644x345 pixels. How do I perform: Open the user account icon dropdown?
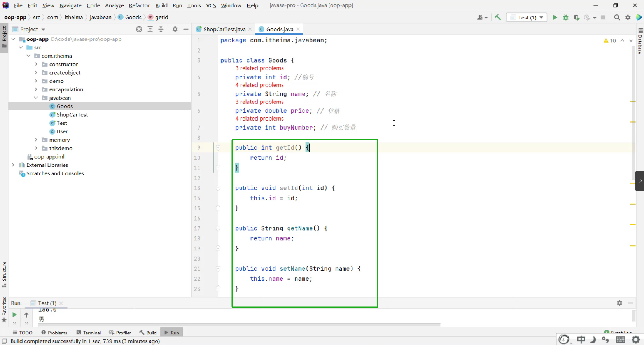[482, 18]
